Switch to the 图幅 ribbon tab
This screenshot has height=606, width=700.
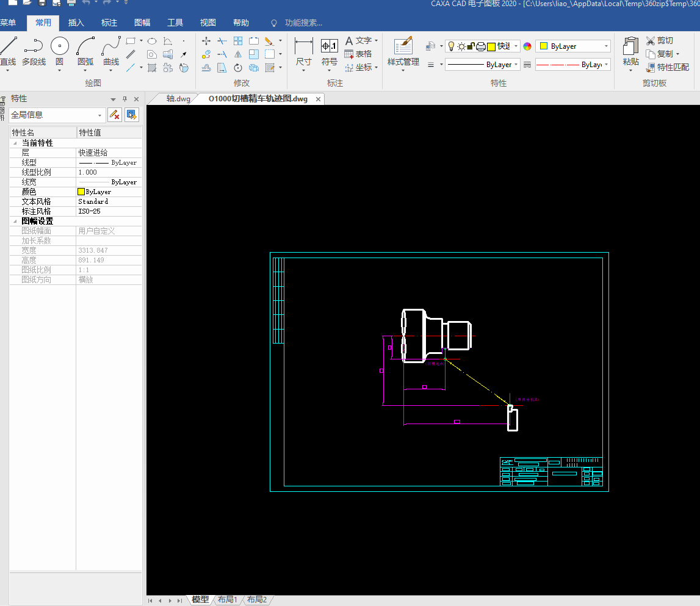click(142, 23)
